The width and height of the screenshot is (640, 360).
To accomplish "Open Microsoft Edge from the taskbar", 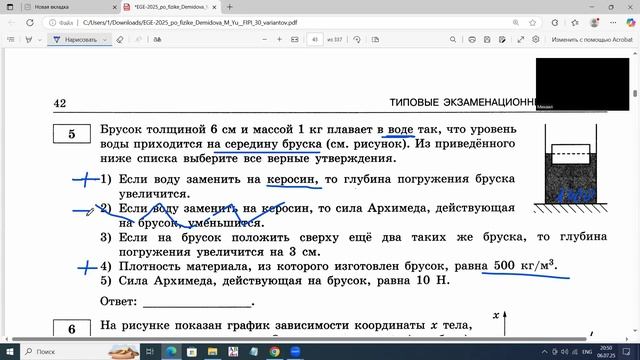I will coord(171,351).
